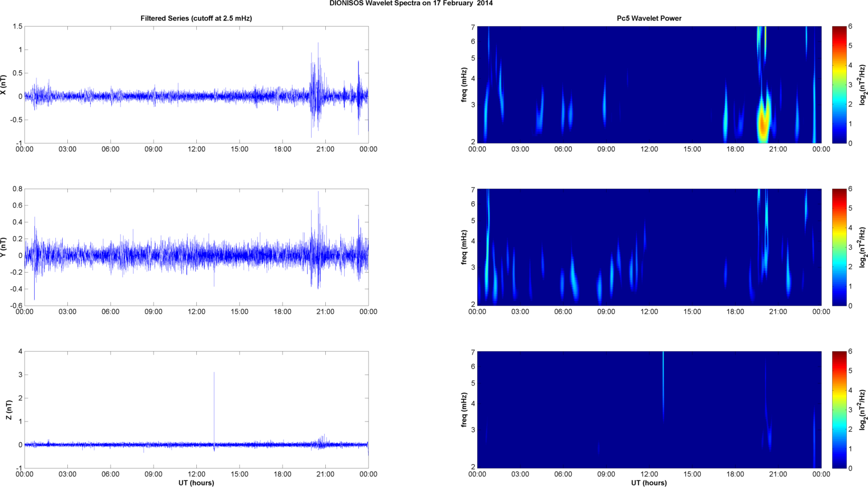868x487 pixels.
Task: Click 'freq (mHz)' label of middle wavelet plot
Action: tap(464, 247)
